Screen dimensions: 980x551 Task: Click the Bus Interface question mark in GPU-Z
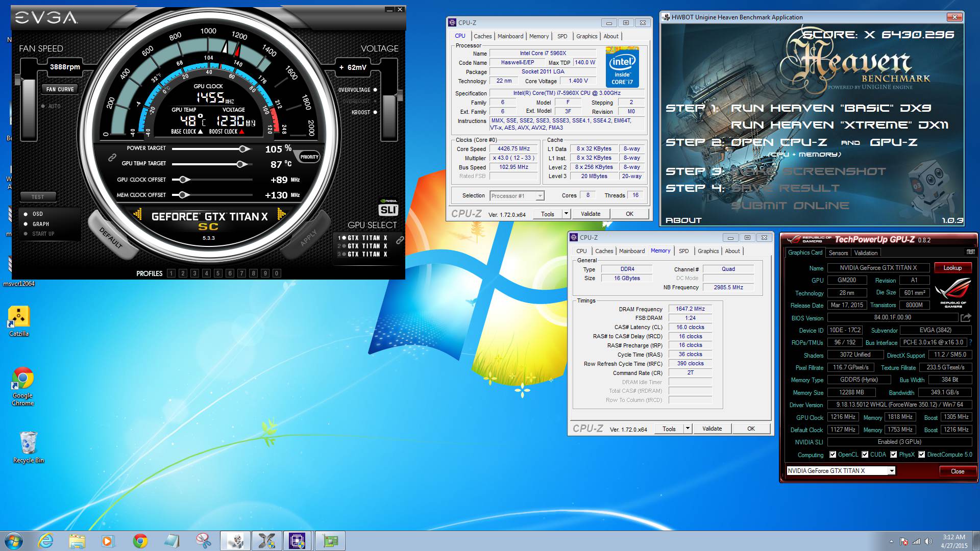(970, 342)
